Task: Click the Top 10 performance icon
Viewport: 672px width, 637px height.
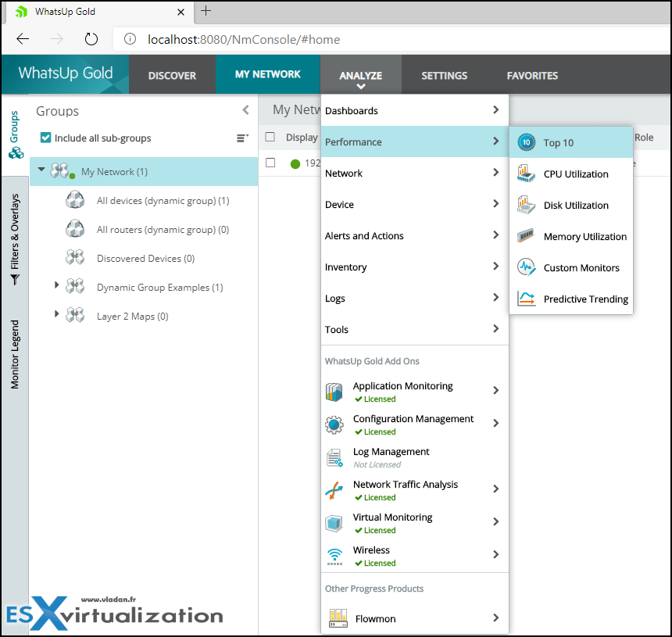Action: click(x=527, y=142)
